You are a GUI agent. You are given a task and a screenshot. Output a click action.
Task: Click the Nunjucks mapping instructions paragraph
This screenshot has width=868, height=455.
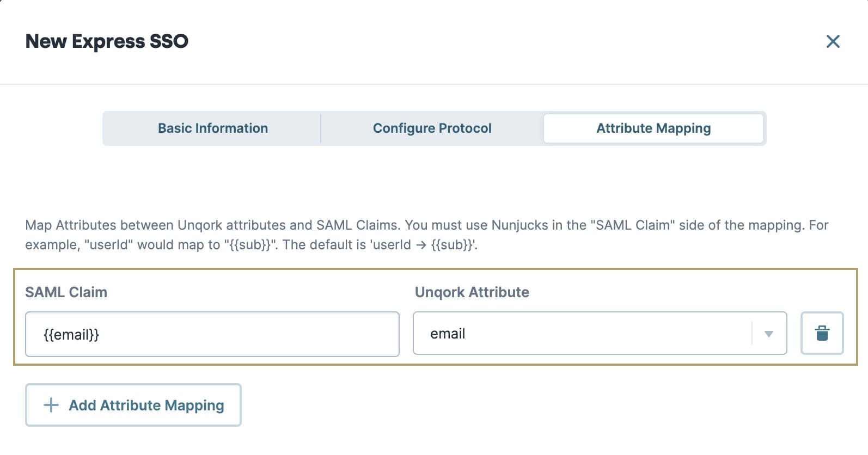[427, 235]
